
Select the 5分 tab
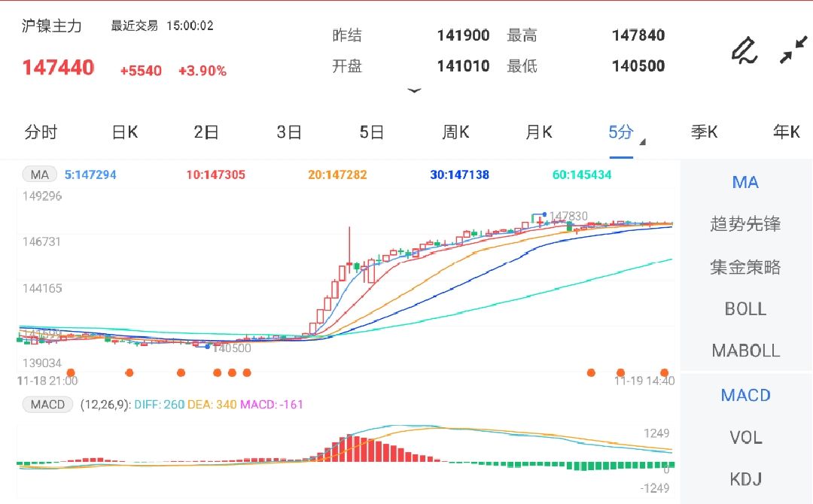(x=620, y=132)
